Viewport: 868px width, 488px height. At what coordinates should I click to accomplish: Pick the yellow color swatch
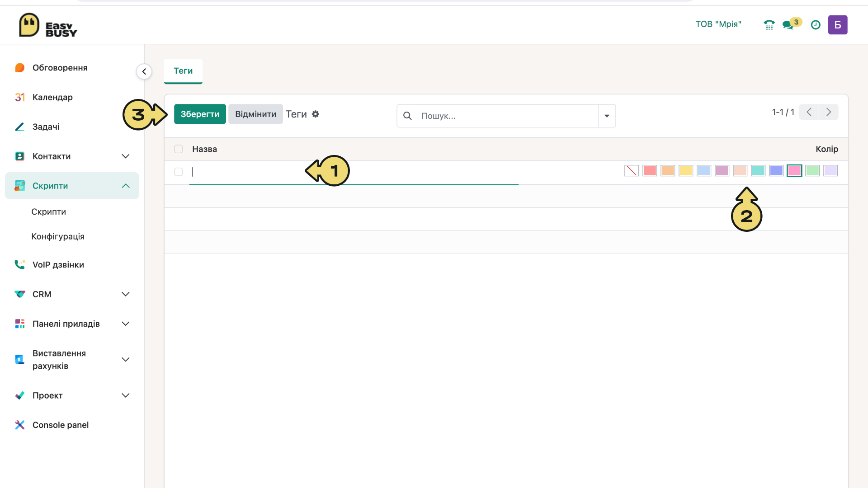pos(686,171)
